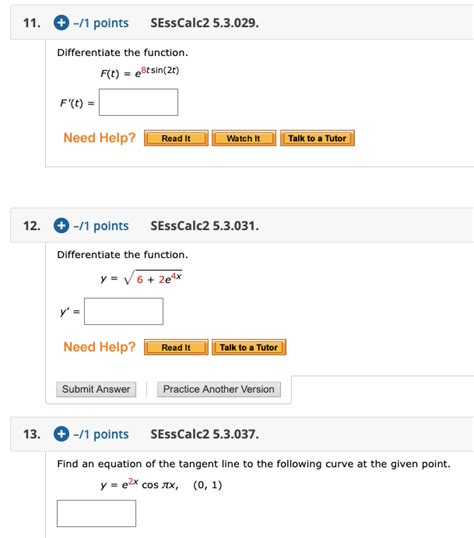The width and height of the screenshot is (474, 538).
Task: Expand the plus icon on question 12
Action: point(61,225)
